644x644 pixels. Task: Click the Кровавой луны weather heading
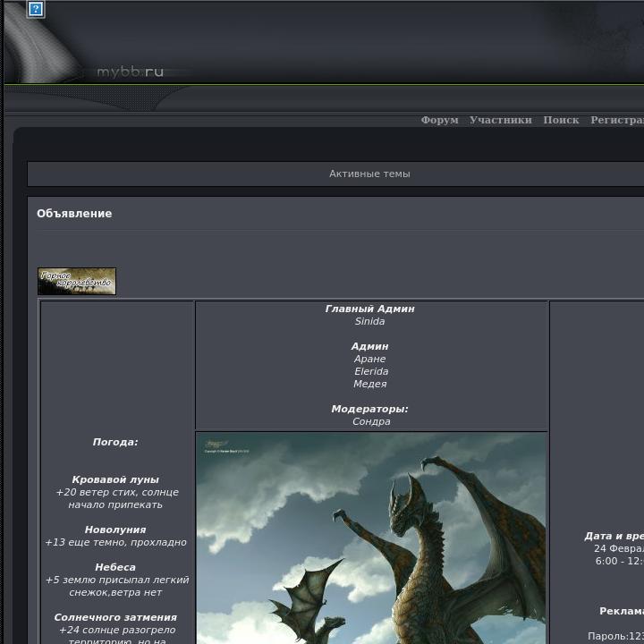click(115, 479)
